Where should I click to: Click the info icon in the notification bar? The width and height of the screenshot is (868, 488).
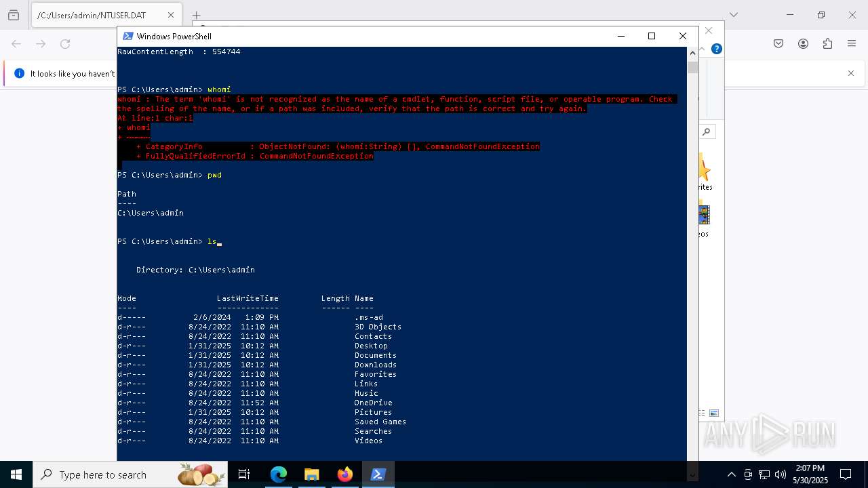point(19,73)
